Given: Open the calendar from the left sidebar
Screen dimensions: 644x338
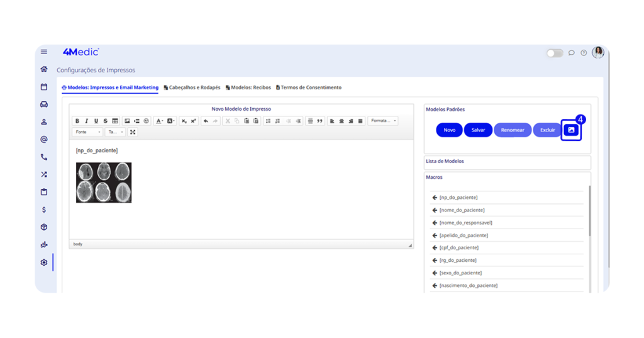Looking at the screenshot, I should tap(44, 87).
